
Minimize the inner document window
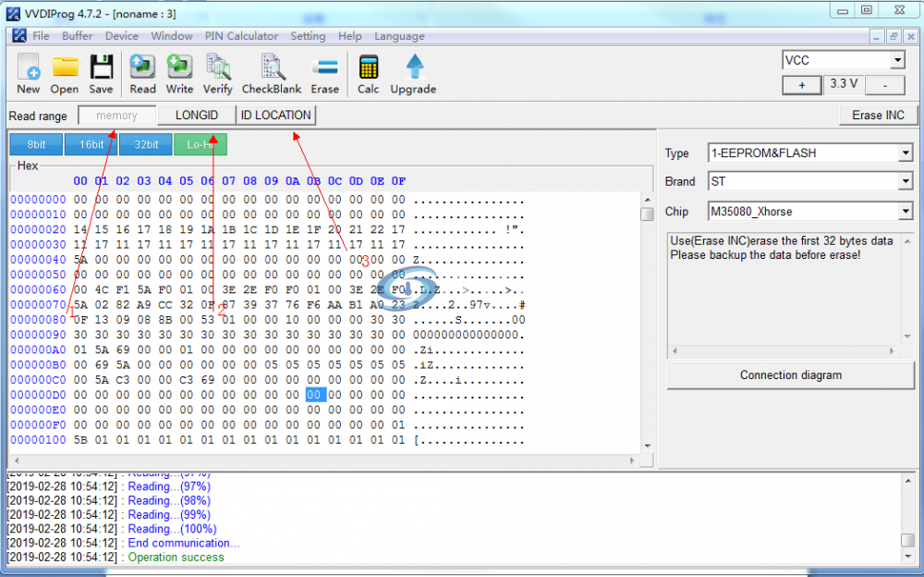pos(877,36)
